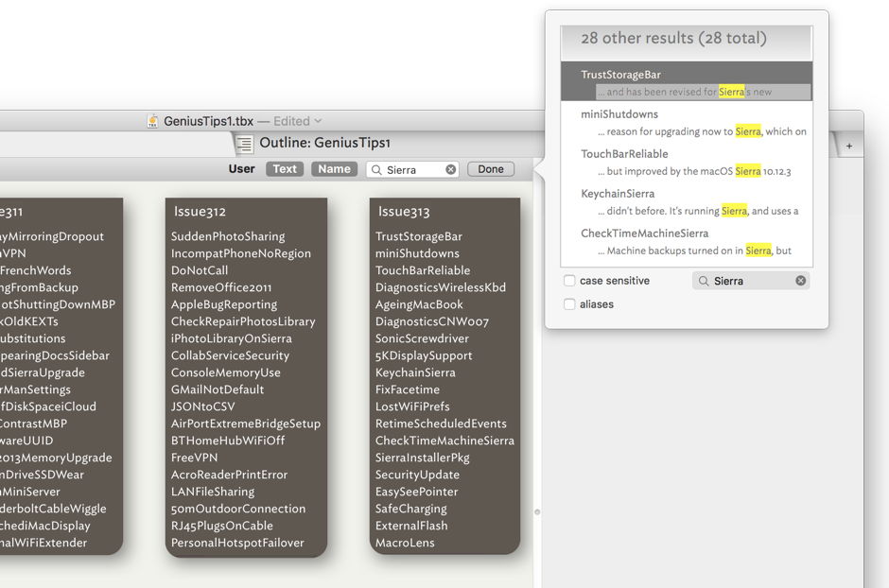
Task: Enable the case sensitive checkbox
Action: click(x=569, y=281)
